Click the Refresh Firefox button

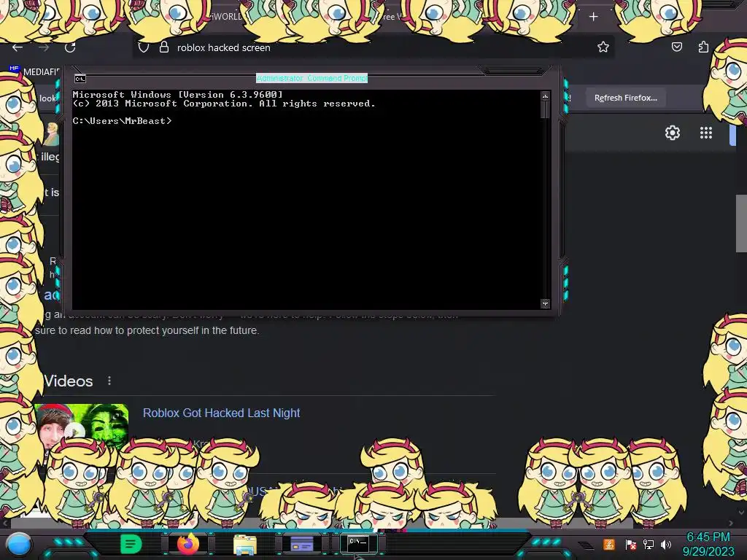point(625,98)
